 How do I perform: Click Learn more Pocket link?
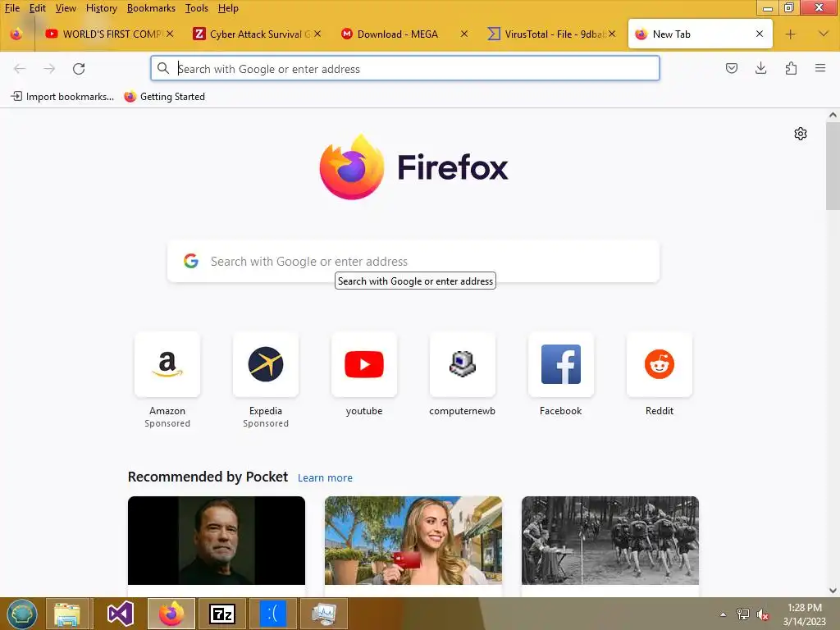[325, 478]
